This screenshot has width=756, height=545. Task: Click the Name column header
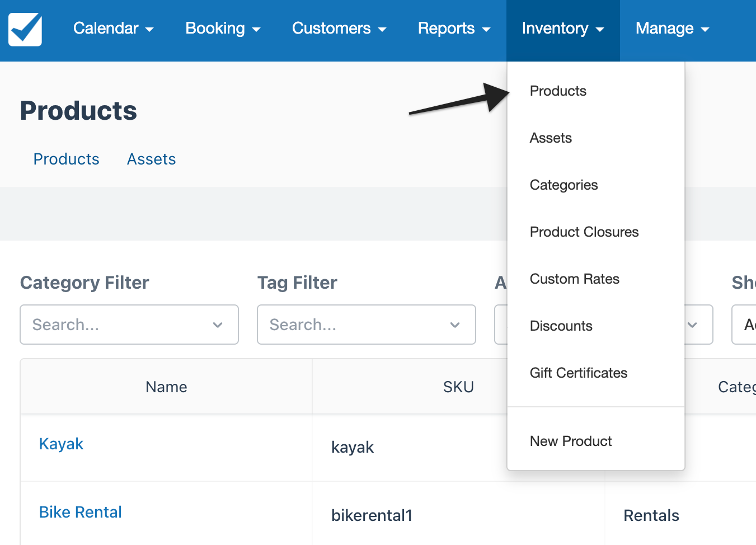tap(166, 387)
